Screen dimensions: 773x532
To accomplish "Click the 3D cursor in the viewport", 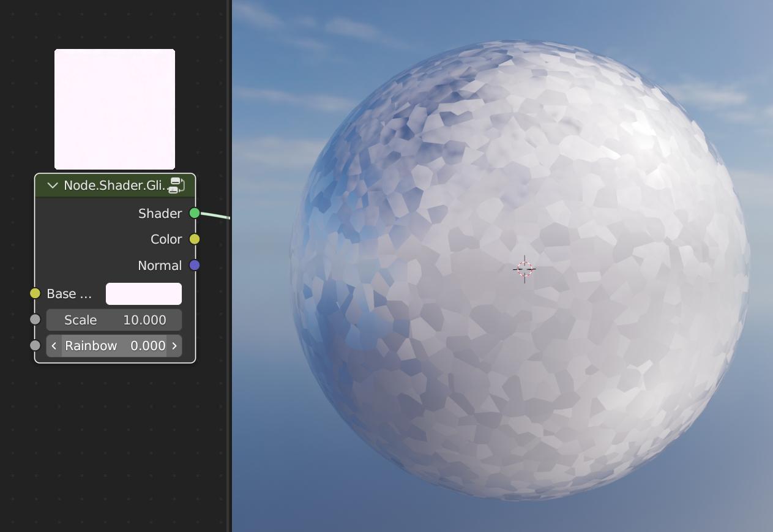I will [x=525, y=269].
